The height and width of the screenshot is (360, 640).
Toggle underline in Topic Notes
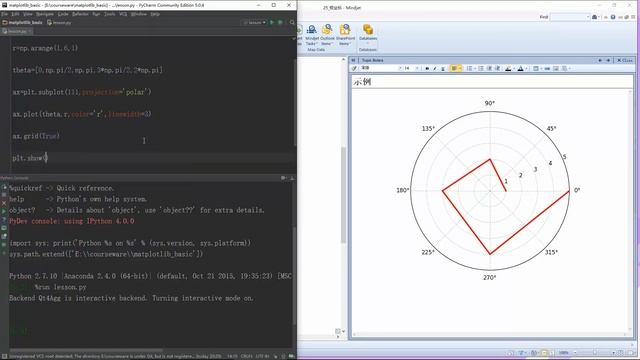[443, 68]
